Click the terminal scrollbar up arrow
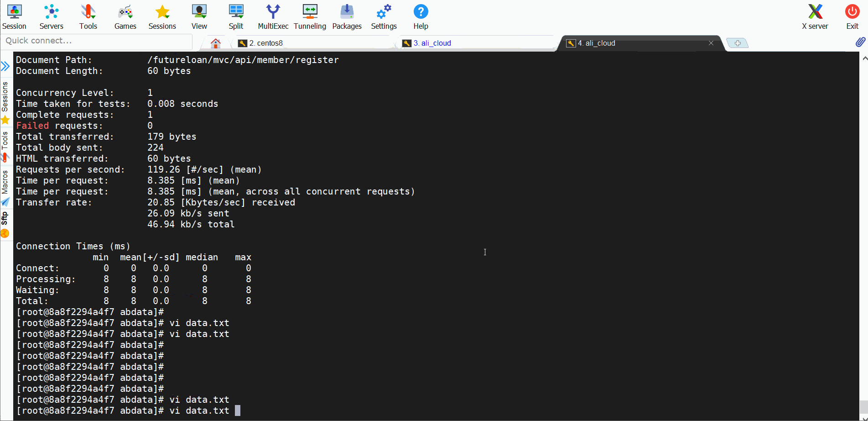This screenshot has height=421, width=868. [864, 58]
